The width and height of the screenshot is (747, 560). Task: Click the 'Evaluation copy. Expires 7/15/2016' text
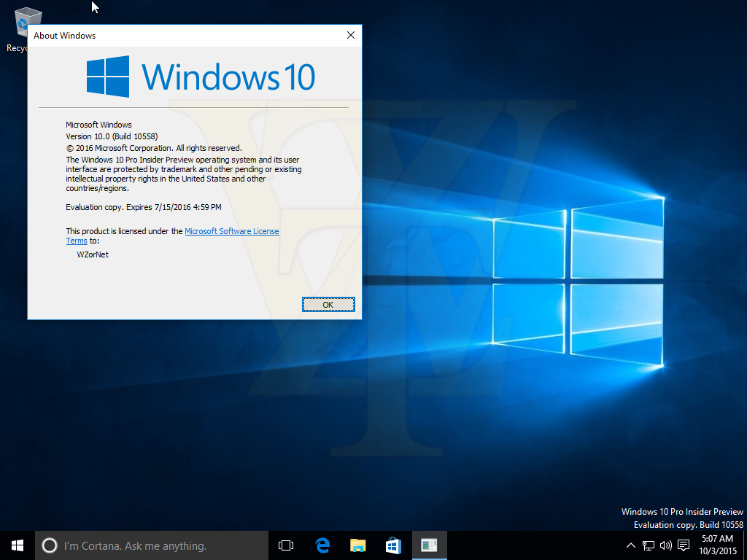click(x=144, y=207)
